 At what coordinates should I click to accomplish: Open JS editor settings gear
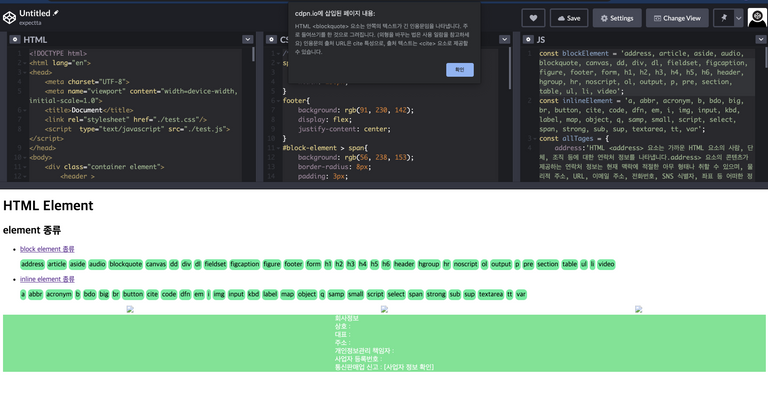point(528,39)
